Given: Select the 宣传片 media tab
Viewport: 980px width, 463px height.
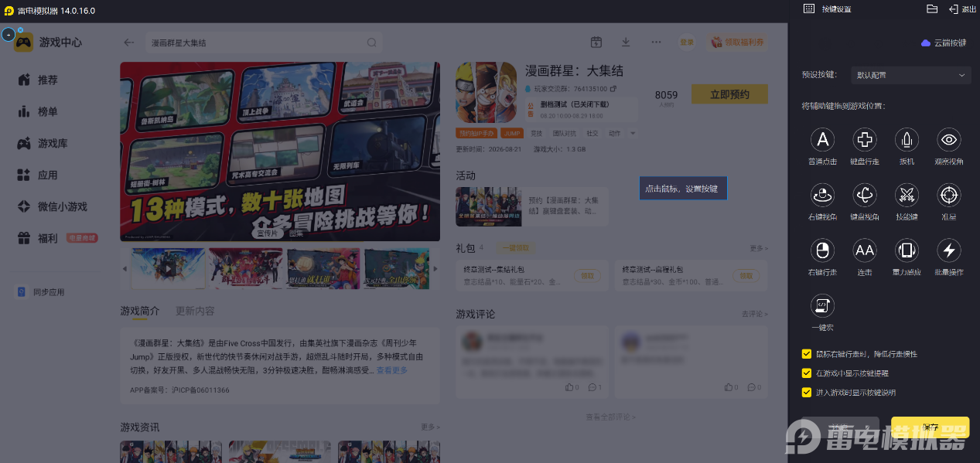Looking at the screenshot, I should coord(268,233).
